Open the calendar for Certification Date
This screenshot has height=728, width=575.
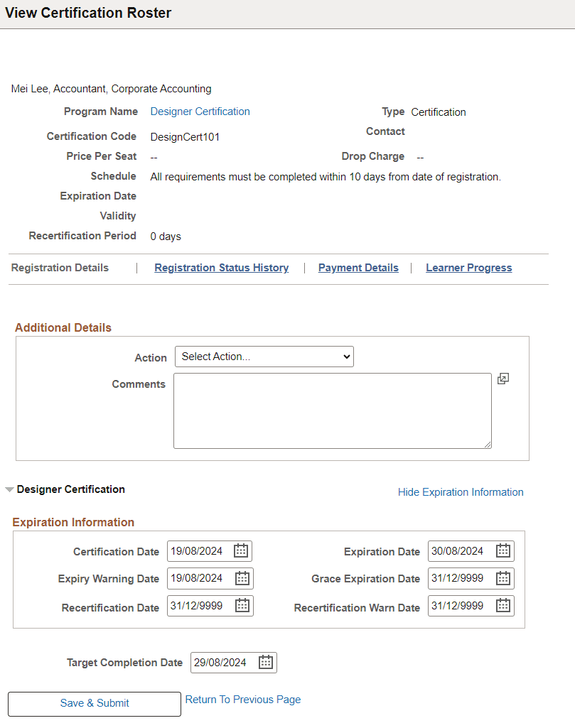240,550
